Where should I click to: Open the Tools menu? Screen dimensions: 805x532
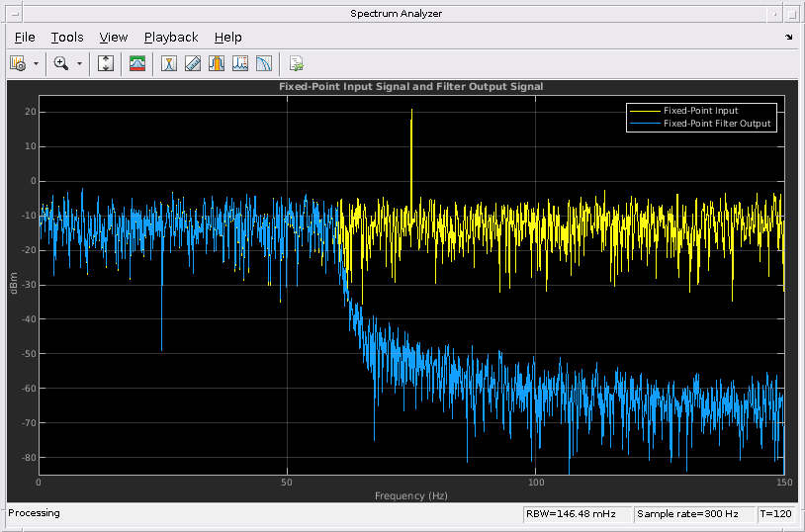(x=67, y=38)
